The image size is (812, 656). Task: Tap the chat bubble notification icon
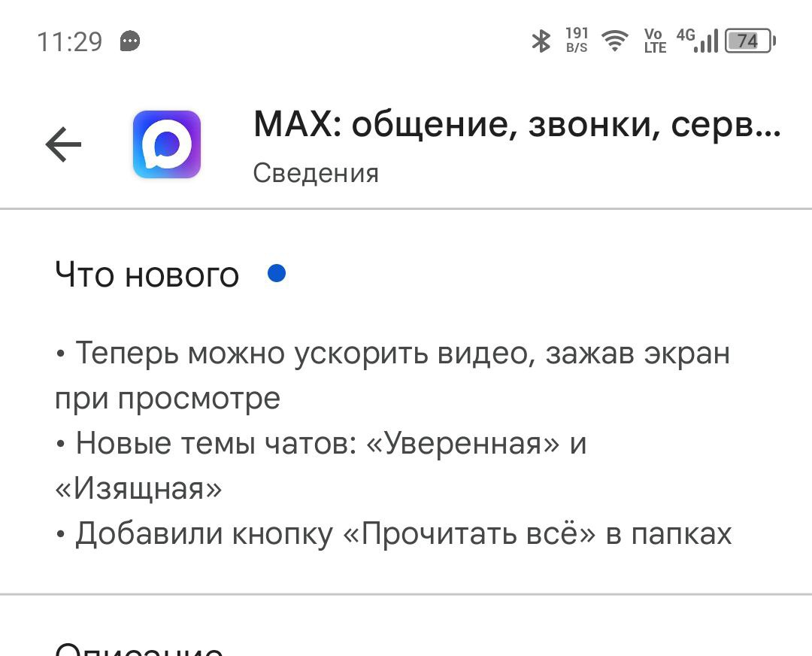click(130, 41)
